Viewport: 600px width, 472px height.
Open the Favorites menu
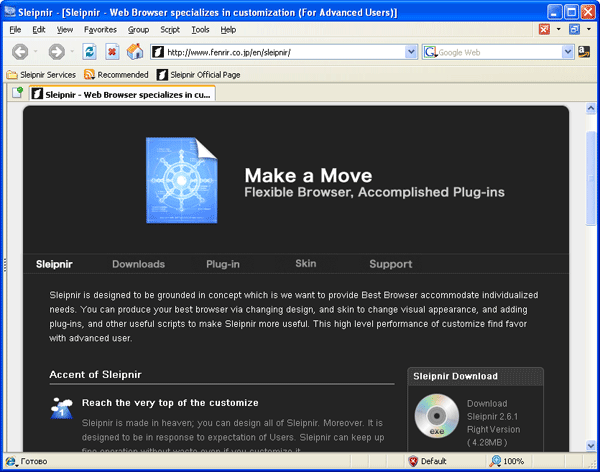click(100, 29)
